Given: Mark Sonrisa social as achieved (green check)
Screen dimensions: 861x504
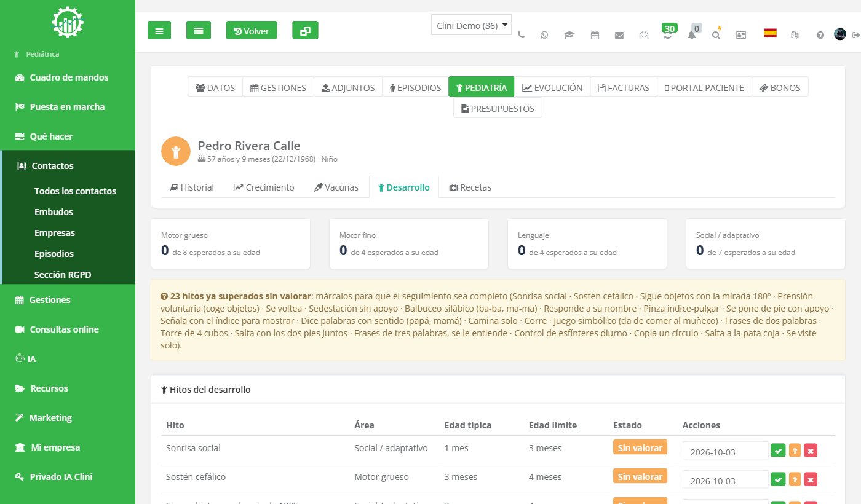Looking at the screenshot, I should pos(778,451).
